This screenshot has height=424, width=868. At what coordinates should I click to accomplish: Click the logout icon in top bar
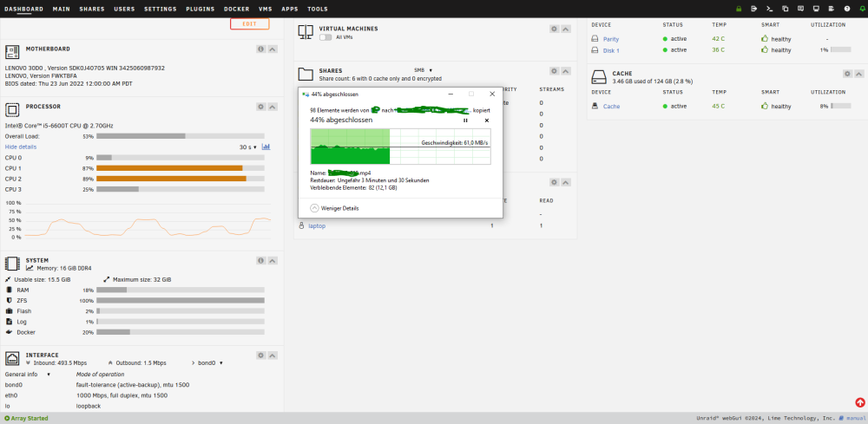(754, 9)
